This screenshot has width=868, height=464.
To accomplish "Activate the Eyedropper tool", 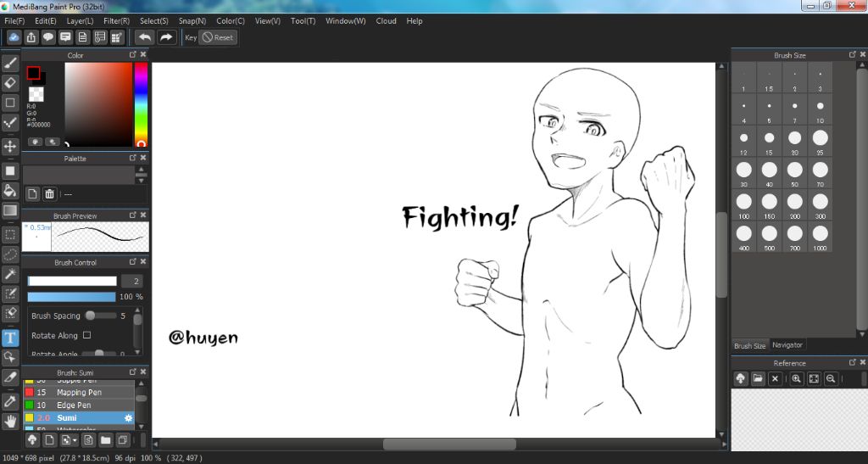I will [10, 401].
